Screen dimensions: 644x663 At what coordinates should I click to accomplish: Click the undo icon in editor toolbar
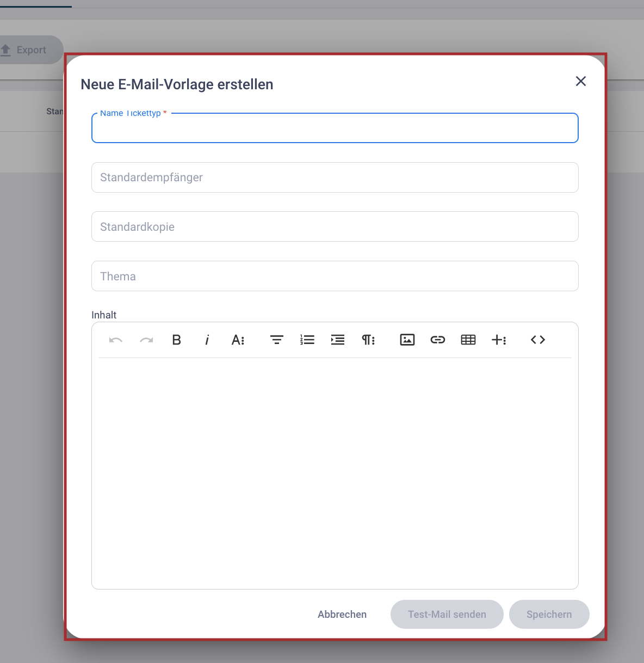coord(116,340)
